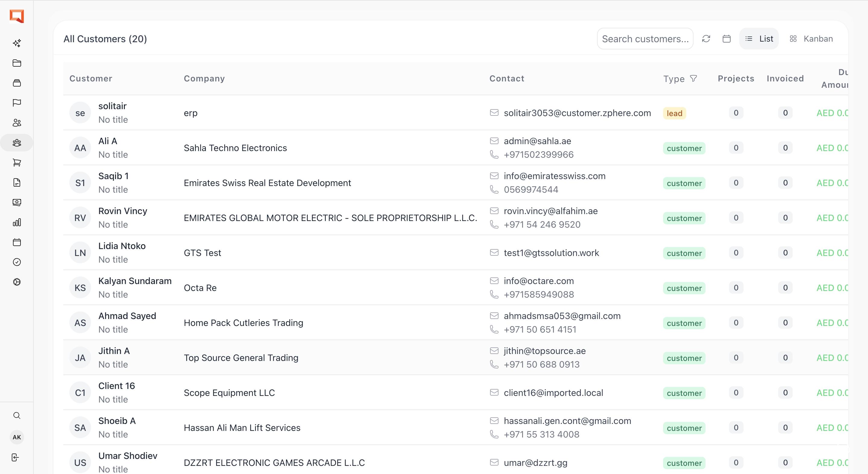Viewport: 868px width, 474px height.
Task: Select the List view tab
Action: tap(759, 38)
